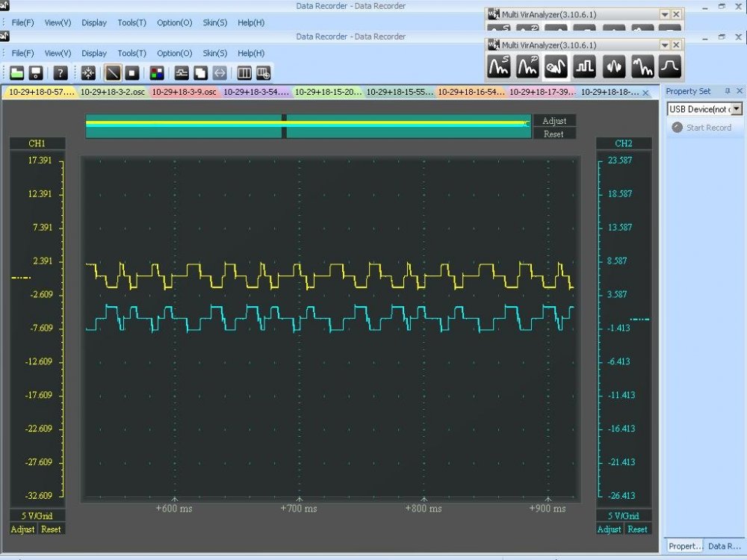Select the square wave analyzer icon
Viewport: 747px width, 560px height.
pos(584,67)
